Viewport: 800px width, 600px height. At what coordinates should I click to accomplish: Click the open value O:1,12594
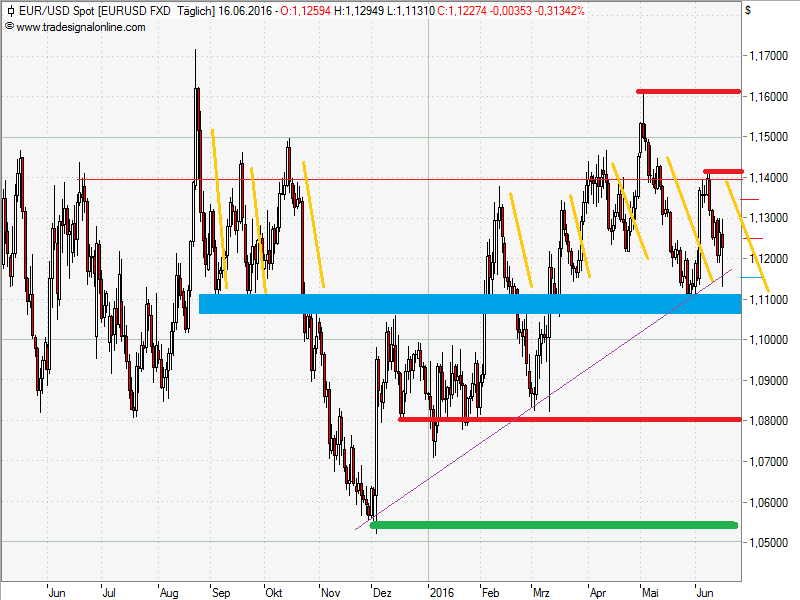pos(306,11)
